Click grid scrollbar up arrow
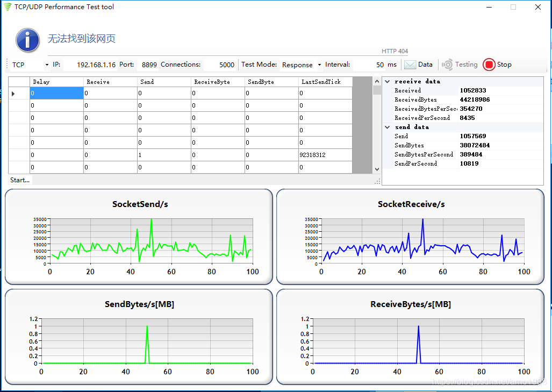This screenshot has width=552, height=392. (x=377, y=81)
